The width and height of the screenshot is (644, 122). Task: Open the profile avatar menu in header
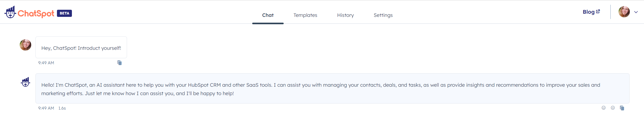pos(624,12)
